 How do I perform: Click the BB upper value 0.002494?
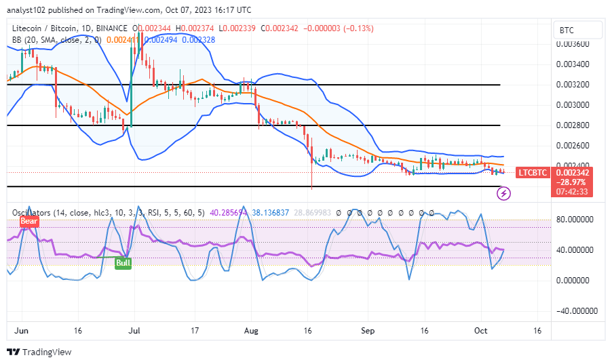pyautogui.click(x=160, y=40)
